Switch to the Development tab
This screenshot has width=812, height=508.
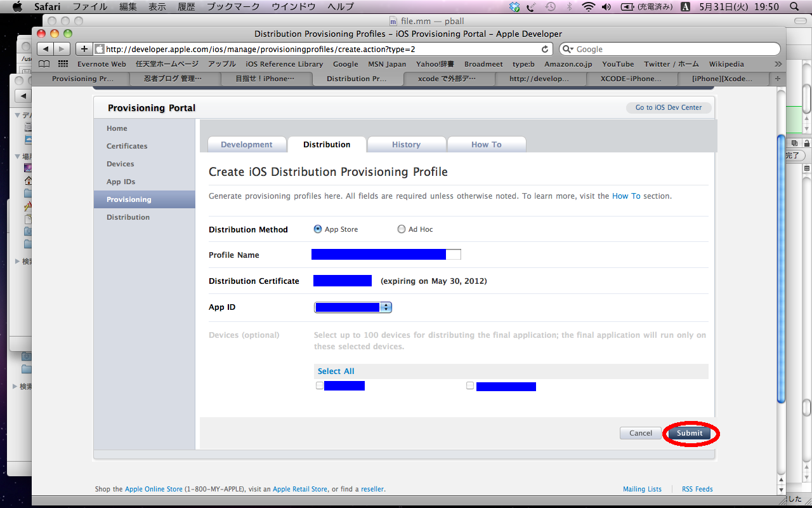point(247,145)
